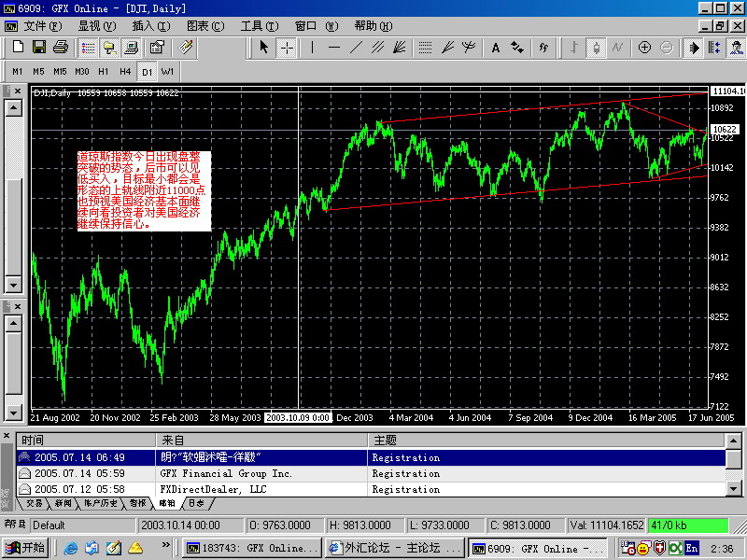Select the arrows symbols tool

pos(517,48)
